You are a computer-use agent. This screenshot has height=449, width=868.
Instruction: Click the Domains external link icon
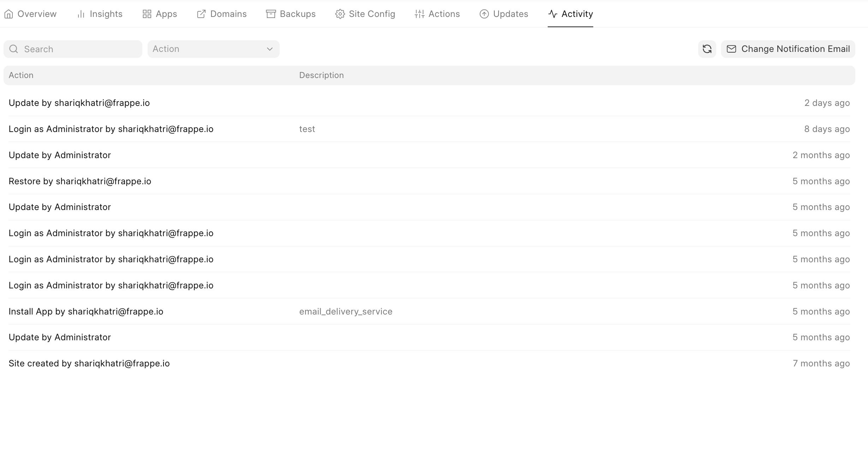pyautogui.click(x=201, y=14)
